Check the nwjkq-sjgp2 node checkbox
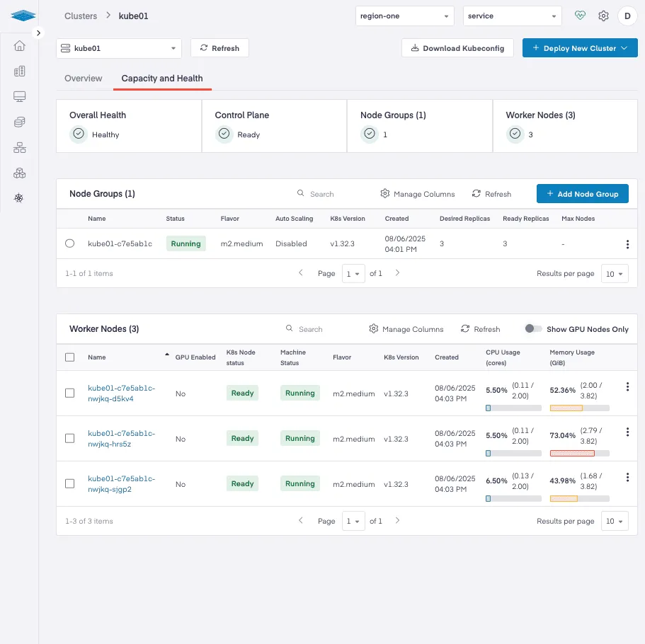This screenshot has width=645, height=644. click(70, 483)
